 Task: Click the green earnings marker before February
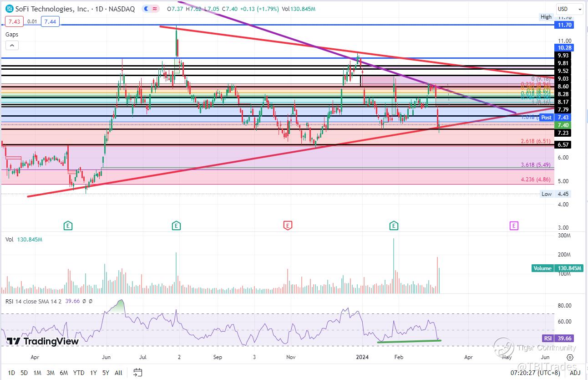394,225
